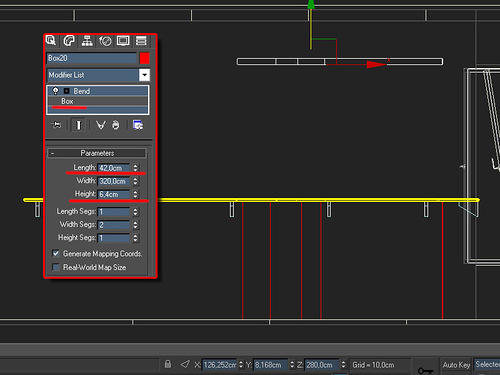Screen dimensions: 500x375
Task: Click the Height Segs field
Action: coord(114,238)
